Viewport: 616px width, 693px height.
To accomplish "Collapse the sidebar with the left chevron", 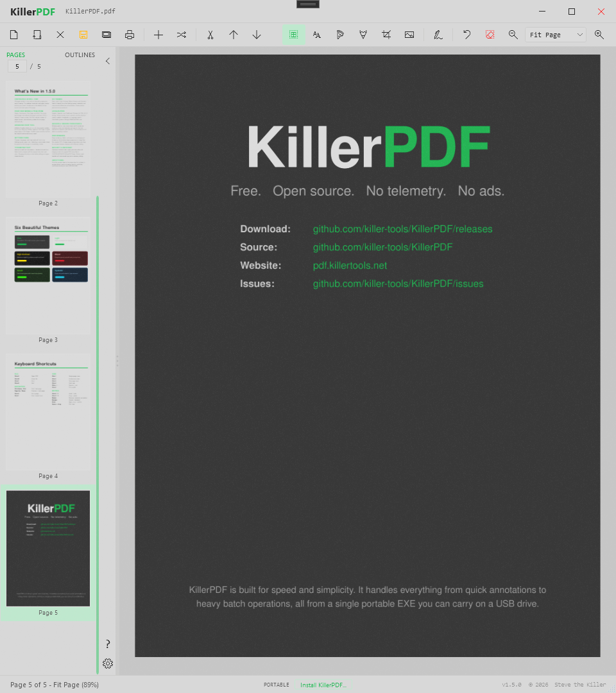I will [108, 61].
